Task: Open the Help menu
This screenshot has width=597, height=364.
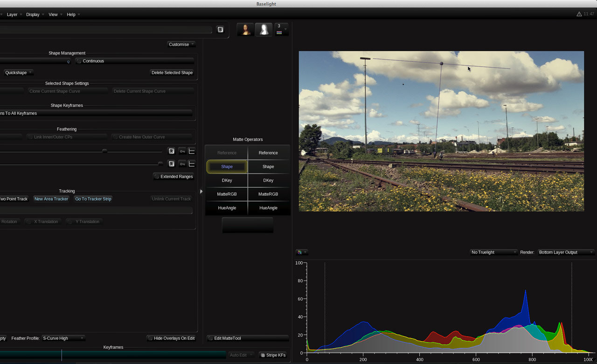Action: (x=71, y=14)
